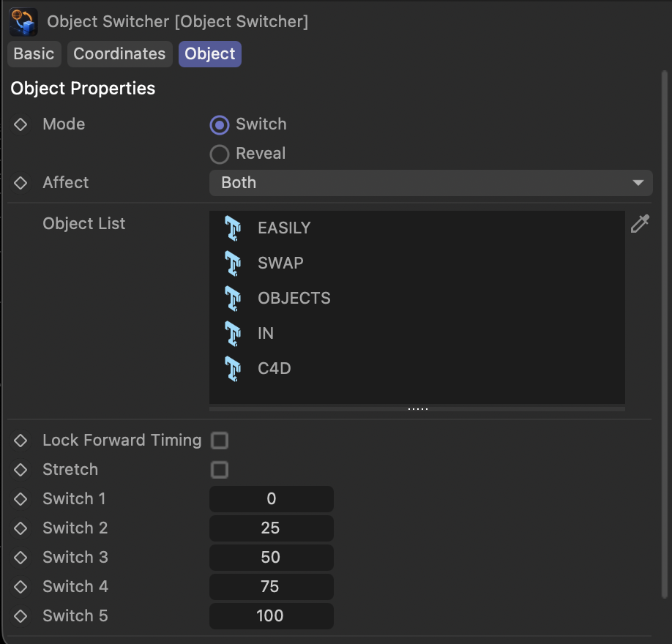672x644 pixels.
Task: Click the vertical scrollbar on the right
Action: coord(665,334)
